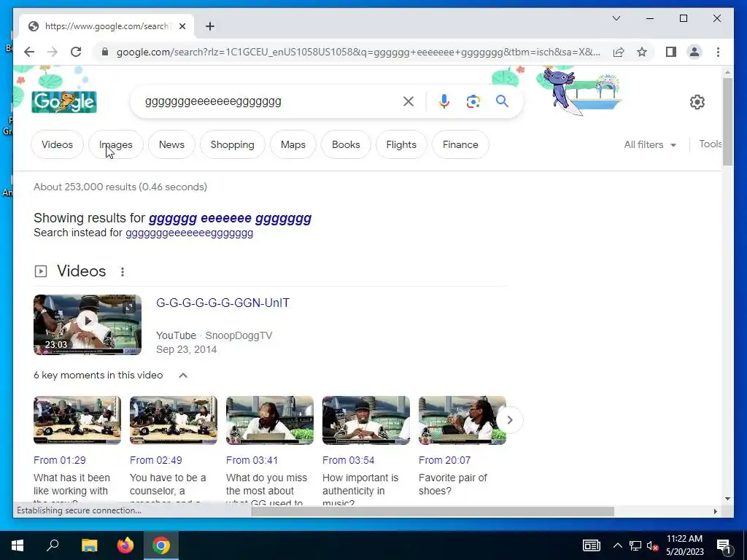Start voice search with microphone icon
This screenshot has height=560, width=747.
point(444,101)
